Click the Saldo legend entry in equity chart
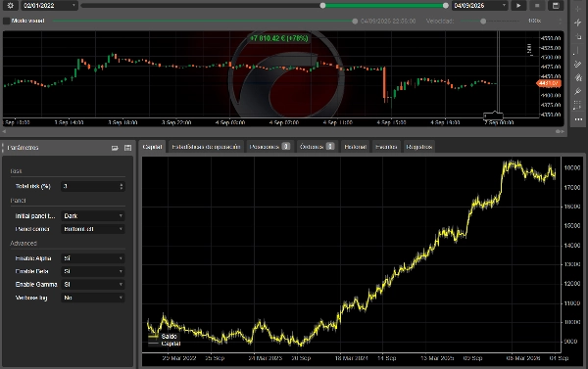The image size is (588, 369). [x=163, y=337]
